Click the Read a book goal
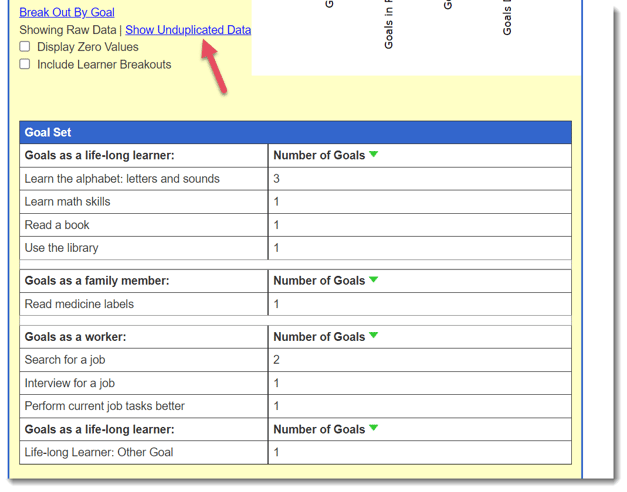Screen dimensions: 627x492 click(x=57, y=225)
